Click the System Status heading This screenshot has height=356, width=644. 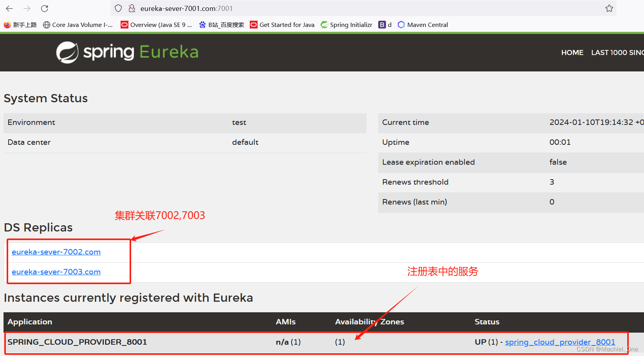pos(46,98)
